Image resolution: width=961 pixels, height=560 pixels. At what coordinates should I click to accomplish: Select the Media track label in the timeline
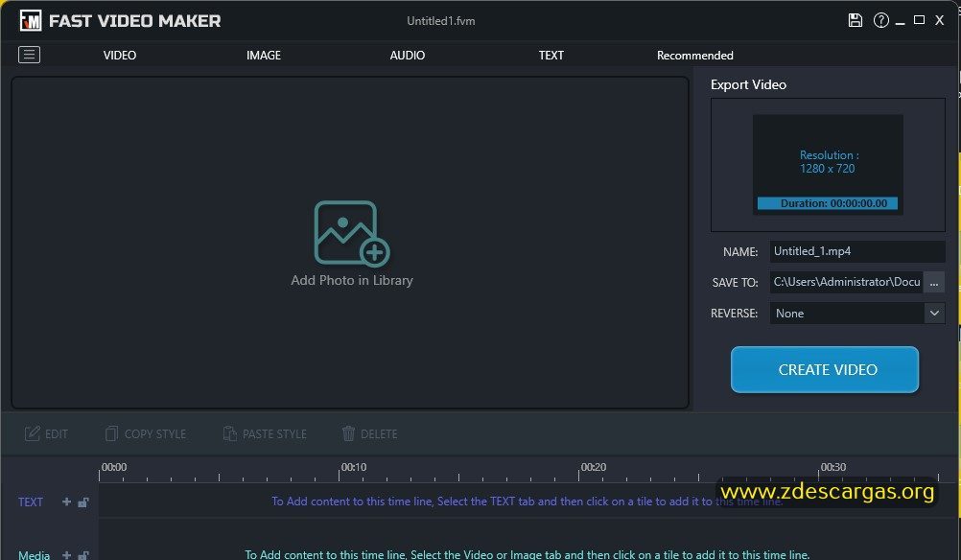[35, 555]
